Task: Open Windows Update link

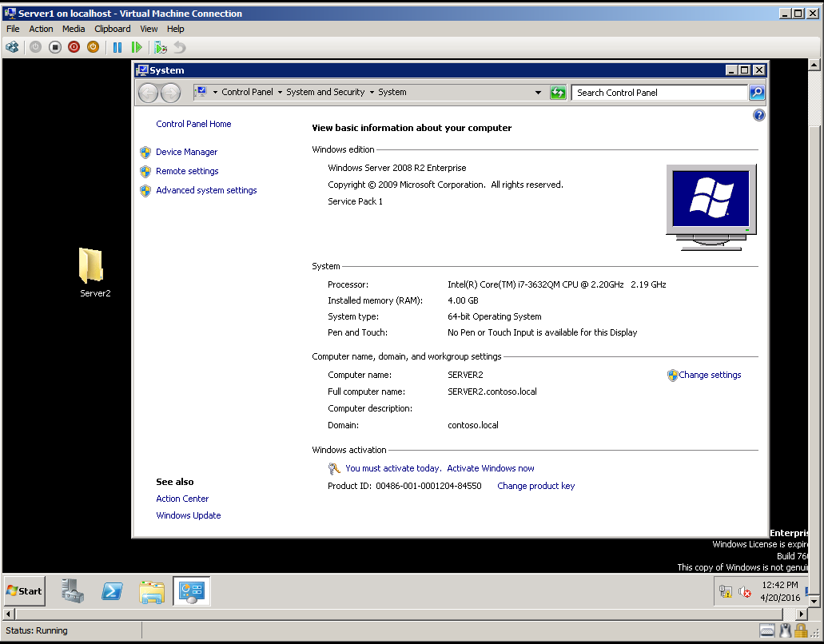Action: (188, 515)
